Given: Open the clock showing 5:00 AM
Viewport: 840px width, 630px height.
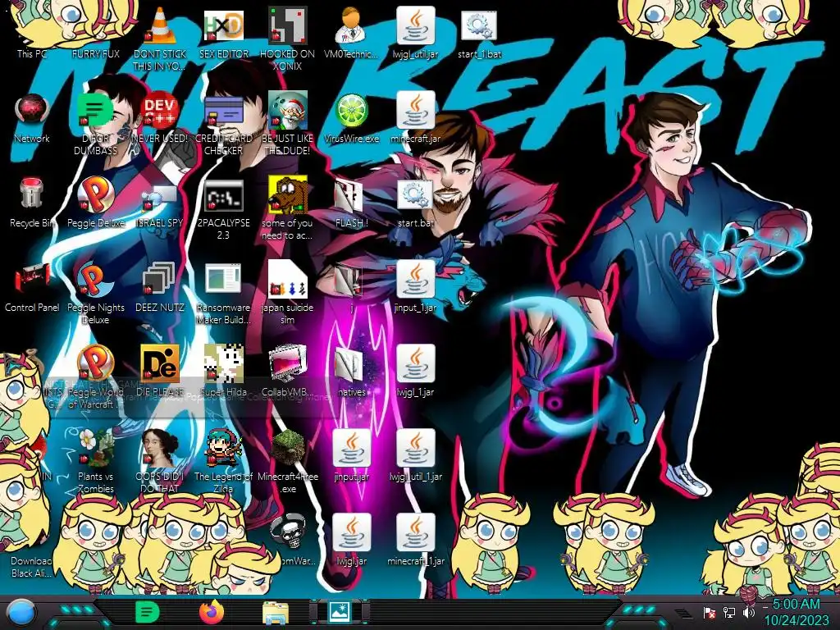Looking at the screenshot, I should pyautogui.click(x=796, y=605).
